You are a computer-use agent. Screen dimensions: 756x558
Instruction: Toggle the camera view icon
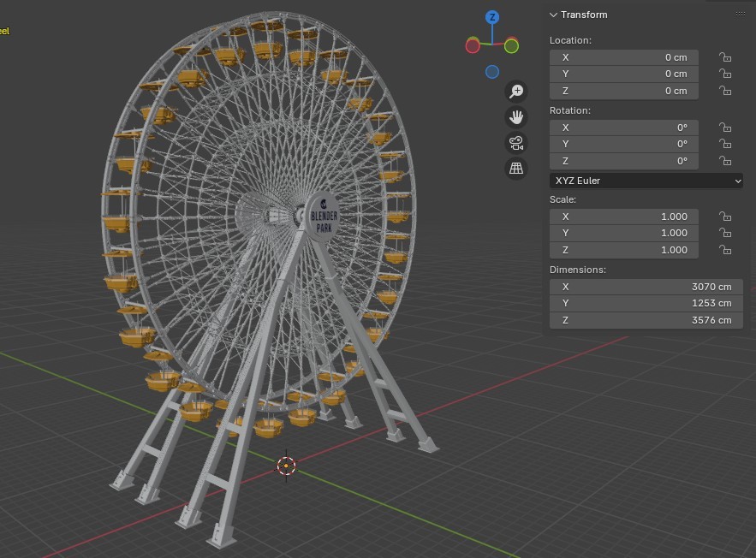click(x=516, y=143)
